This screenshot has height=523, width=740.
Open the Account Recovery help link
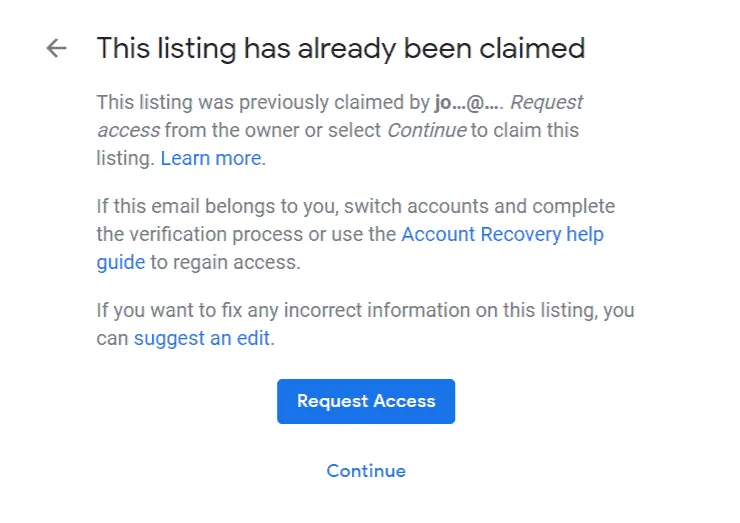502,235
